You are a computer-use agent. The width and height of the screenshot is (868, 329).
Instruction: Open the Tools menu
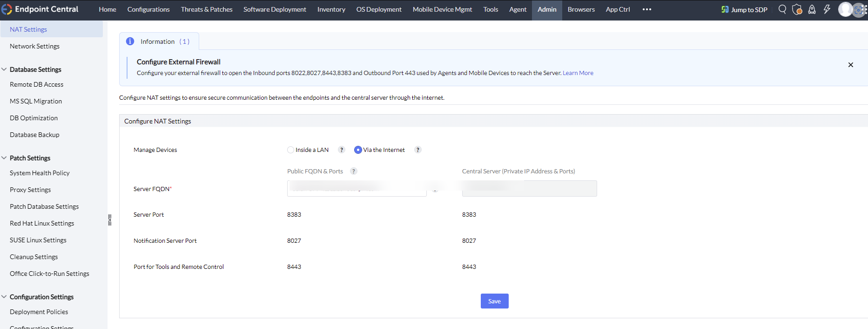coord(491,9)
